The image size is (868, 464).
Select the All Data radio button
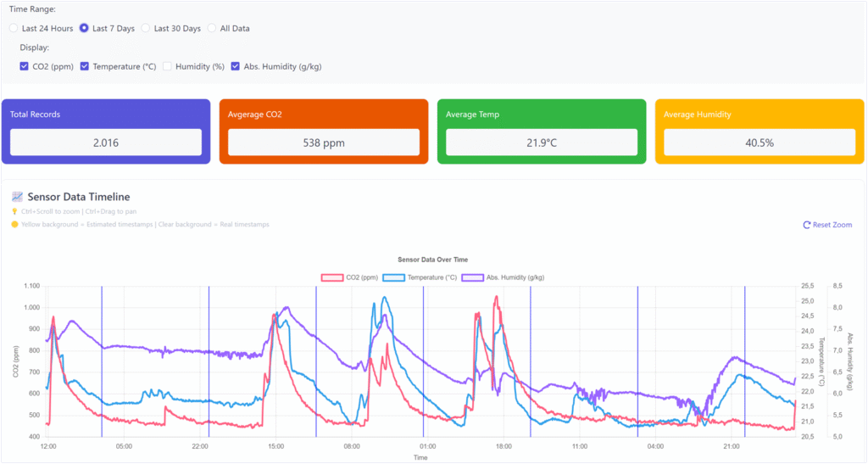[212, 28]
